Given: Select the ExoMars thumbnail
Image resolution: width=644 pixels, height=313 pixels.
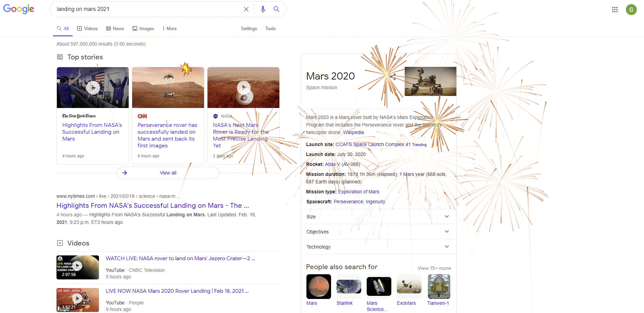Looking at the screenshot, I should click(x=409, y=287).
